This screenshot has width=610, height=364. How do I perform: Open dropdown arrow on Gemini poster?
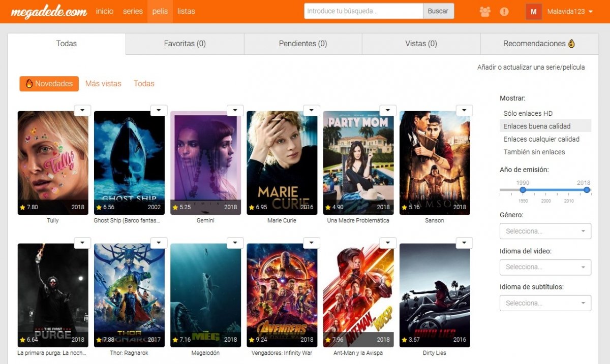pos(235,110)
